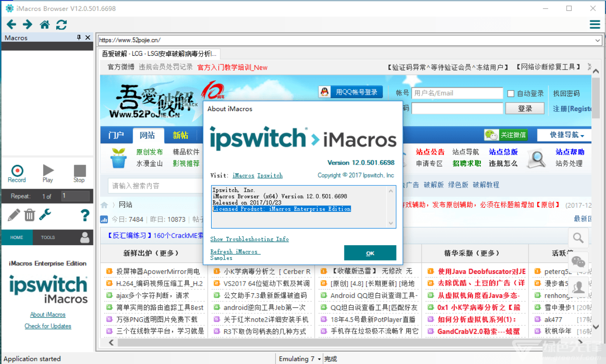Viewport: 606px width, 364px height.
Task: Click the potted plant icon beside 原创发布
Action: 119,158
